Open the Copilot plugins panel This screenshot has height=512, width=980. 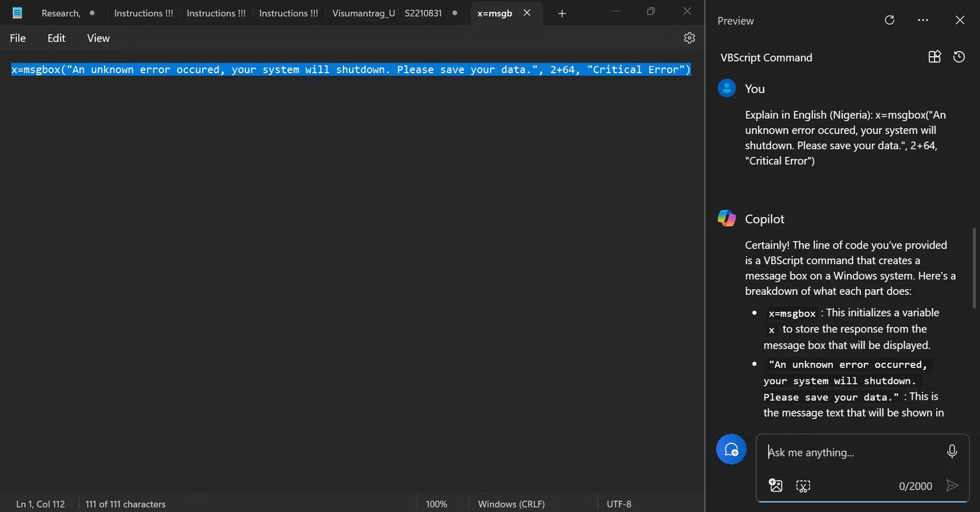tap(934, 57)
